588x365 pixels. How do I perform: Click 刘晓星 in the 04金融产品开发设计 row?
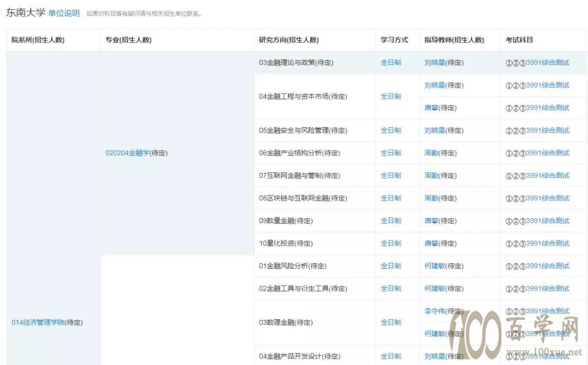[x=434, y=356]
